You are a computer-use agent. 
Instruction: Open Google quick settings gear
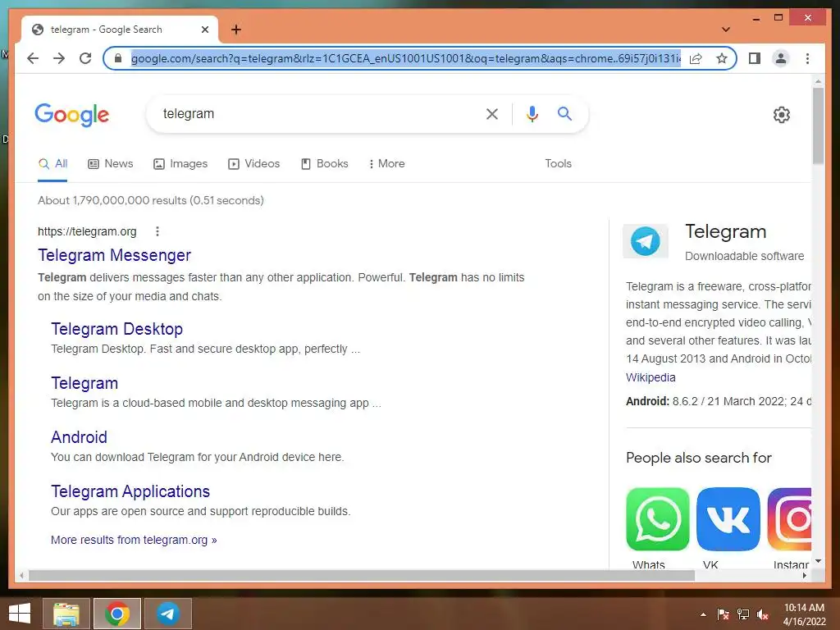[x=782, y=115]
